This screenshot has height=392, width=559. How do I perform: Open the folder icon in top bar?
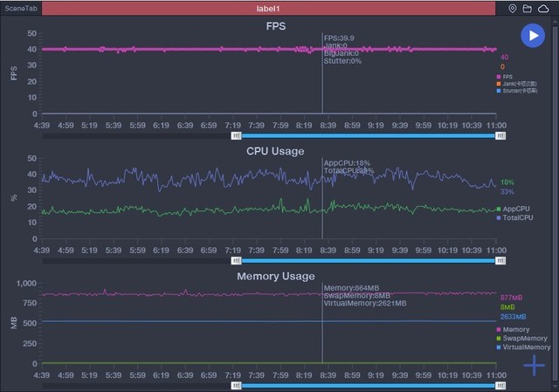coord(528,9)
